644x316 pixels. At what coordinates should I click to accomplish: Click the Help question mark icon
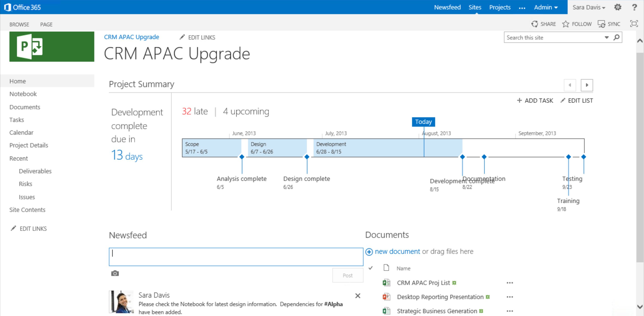coord(635,7)
